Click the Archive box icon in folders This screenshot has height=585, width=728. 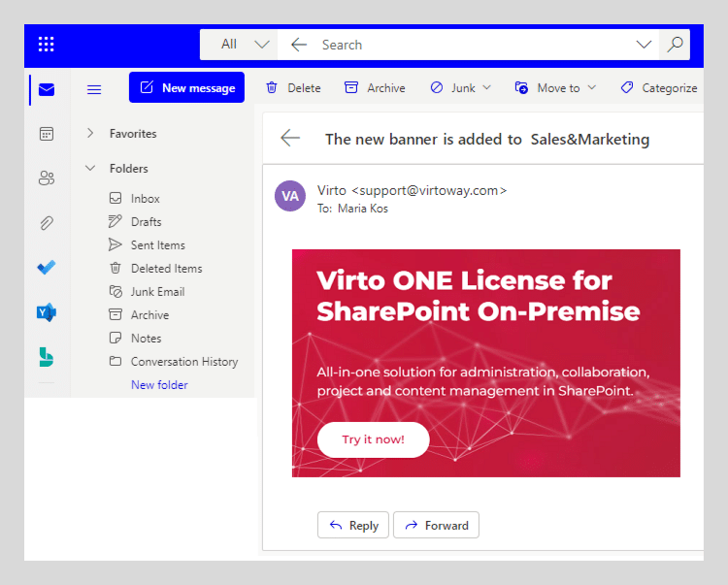[x=116, y=314]
